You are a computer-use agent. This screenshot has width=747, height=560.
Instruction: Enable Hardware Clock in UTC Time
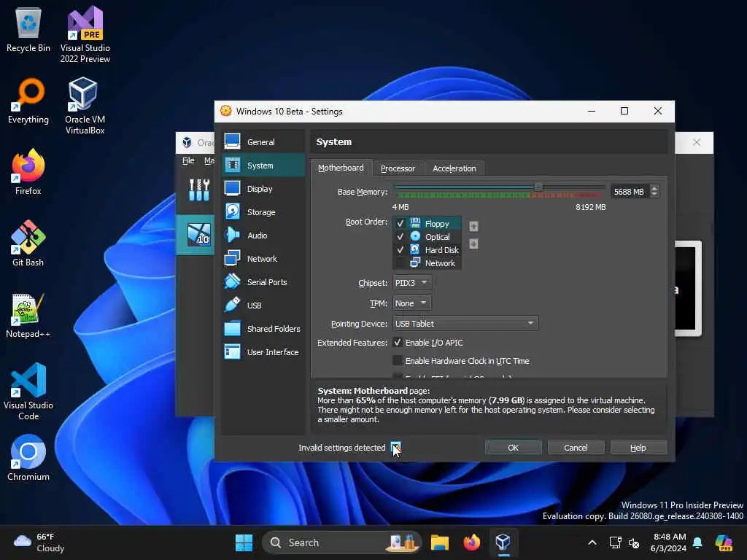[x=398, y=360]
